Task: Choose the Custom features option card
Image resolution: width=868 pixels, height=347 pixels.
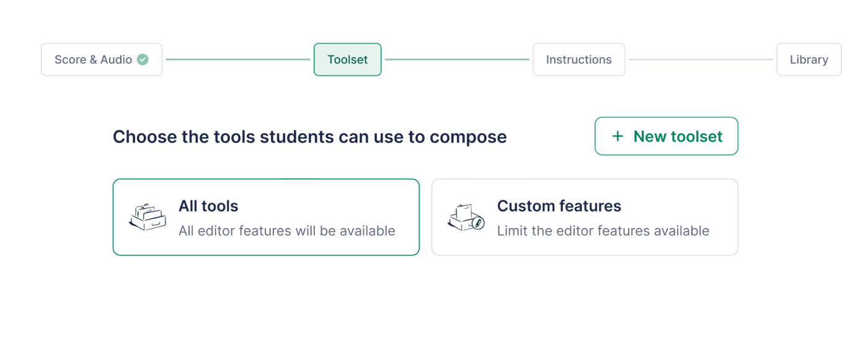Action: (x=585, y=217)
